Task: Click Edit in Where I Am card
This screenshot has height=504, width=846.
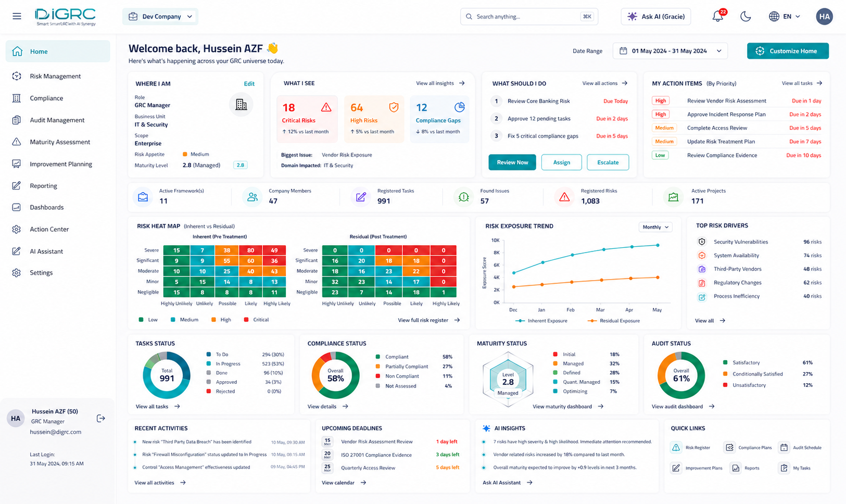Action: 249,84
